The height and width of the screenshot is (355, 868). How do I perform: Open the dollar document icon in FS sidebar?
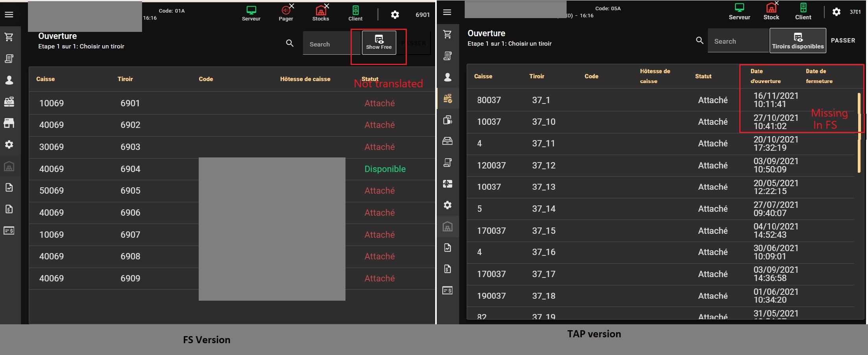[9, 209]
